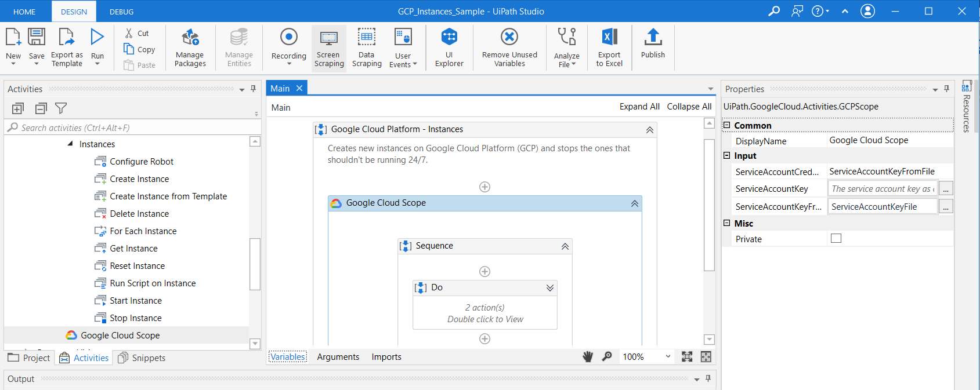Viewport: 980px width, 390px height.
Task: Switch to the DEBUG ribbon tab
Action: pos(121,12)
